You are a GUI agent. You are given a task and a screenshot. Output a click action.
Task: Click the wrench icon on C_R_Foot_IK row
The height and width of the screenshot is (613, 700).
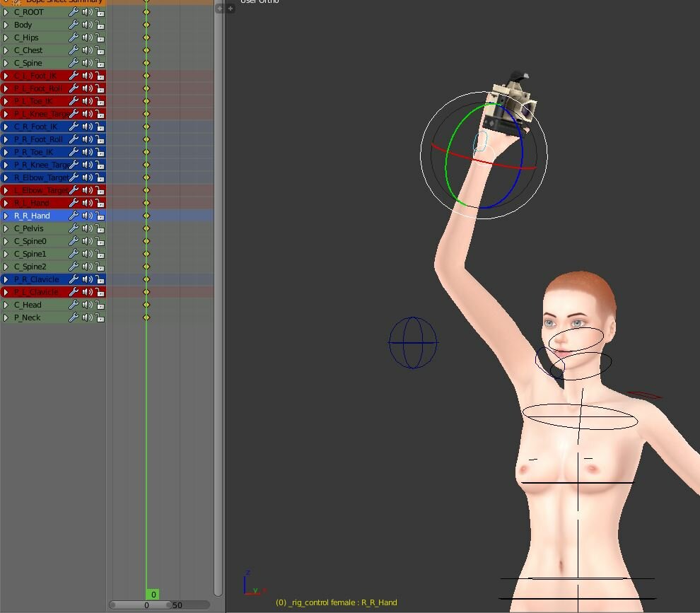[x=74, y=127]
